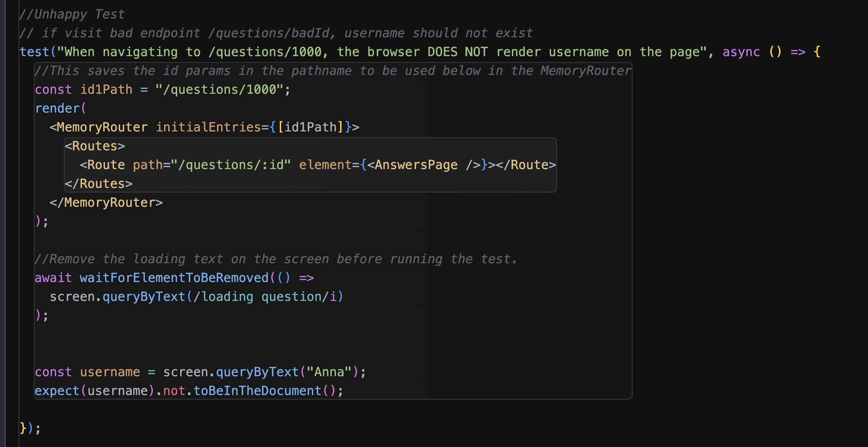Click the "Anna" string literal
This screenshot has height=447, width=868.
pyautogui.click(x=329, y=372)
